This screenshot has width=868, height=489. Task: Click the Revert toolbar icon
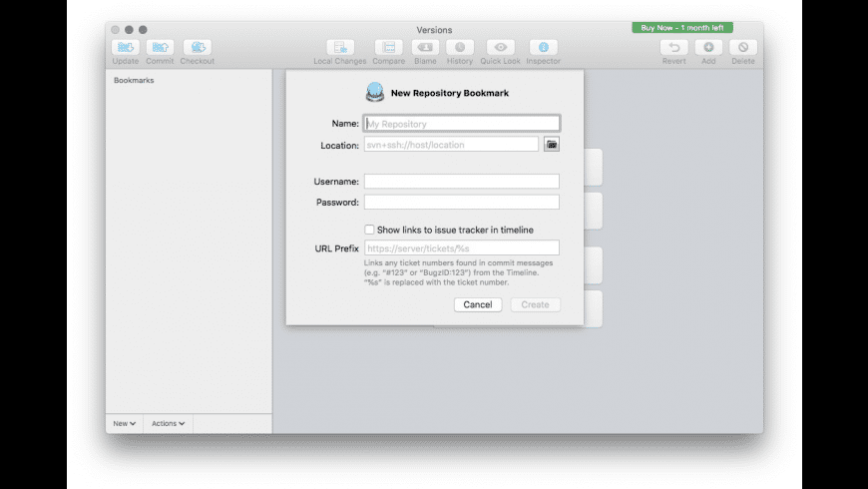point(674,48)
